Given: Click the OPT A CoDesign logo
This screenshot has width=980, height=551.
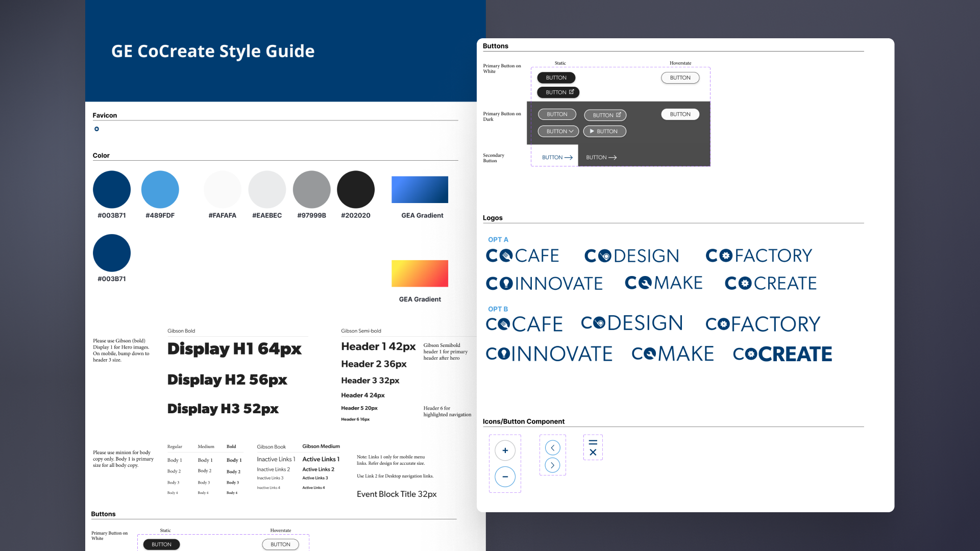Looking at the screenshot, I should click(x=631, y=256).
